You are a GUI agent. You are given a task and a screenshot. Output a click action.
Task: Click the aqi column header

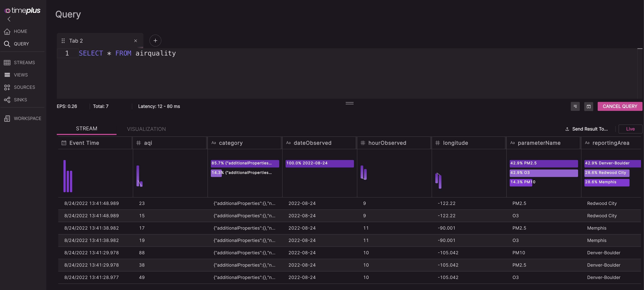(x=148, y=143)
